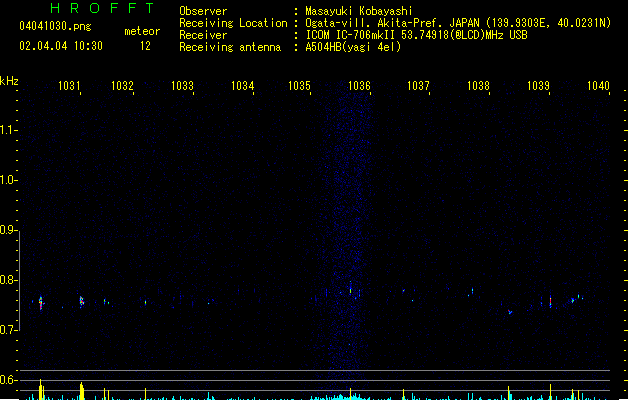
Task: Click the 1038 time axis label
Action: pyautogui.click(x=478, y=85)
